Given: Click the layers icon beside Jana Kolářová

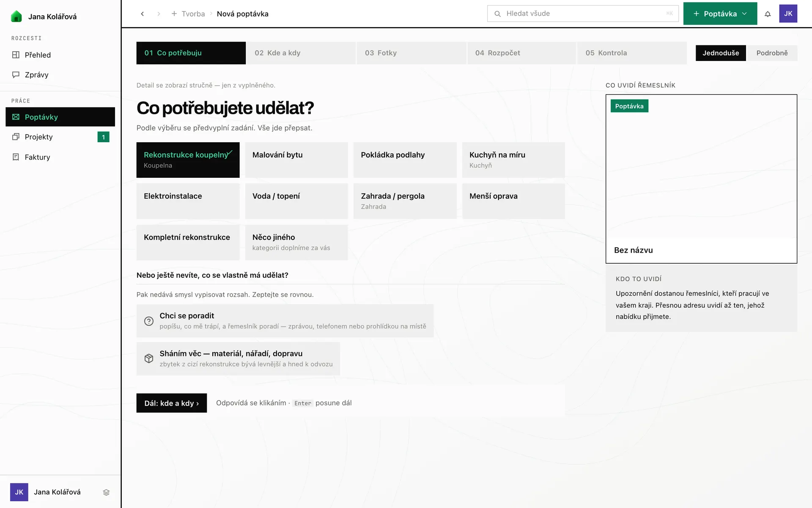Looking at the screenshot, I should coord(106,492).
